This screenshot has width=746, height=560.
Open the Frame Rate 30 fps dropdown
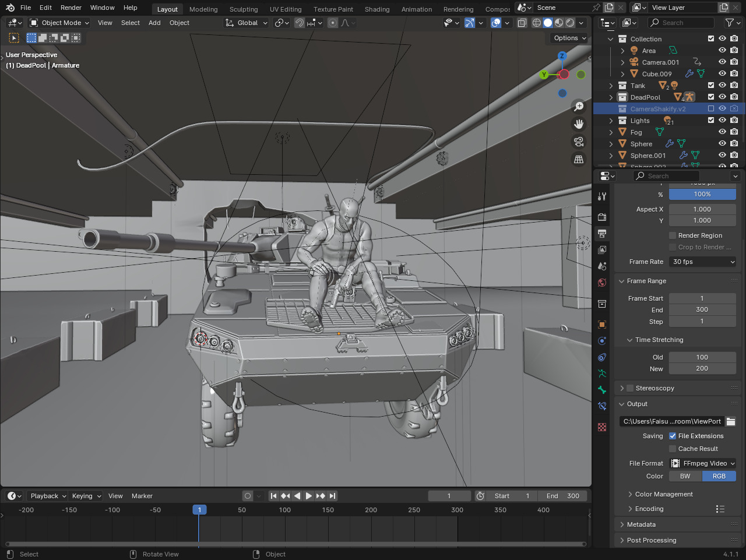(x=702, y=262)
